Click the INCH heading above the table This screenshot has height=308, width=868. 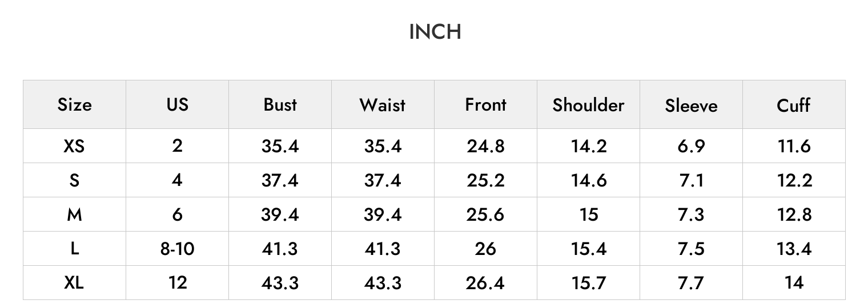point(435,32)
